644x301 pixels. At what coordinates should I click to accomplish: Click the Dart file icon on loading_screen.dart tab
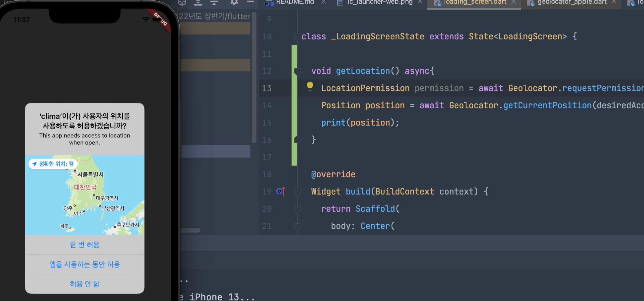(437, 3)
